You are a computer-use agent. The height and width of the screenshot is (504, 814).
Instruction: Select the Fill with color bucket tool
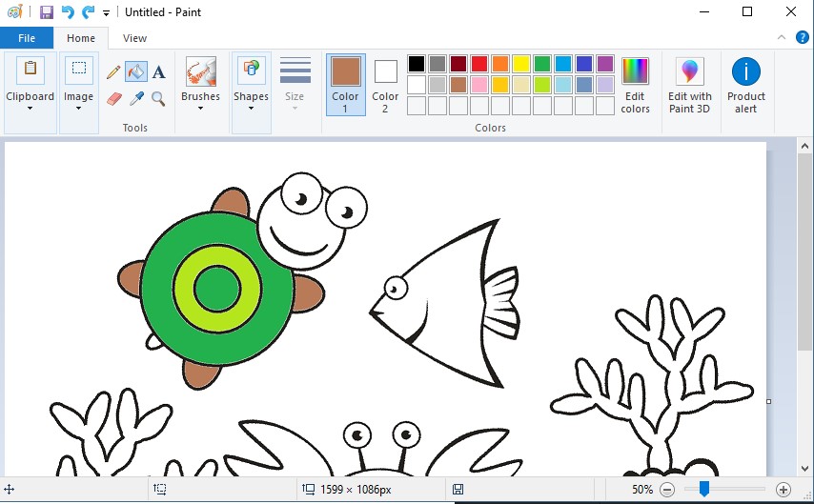click(x=136, y=71)
